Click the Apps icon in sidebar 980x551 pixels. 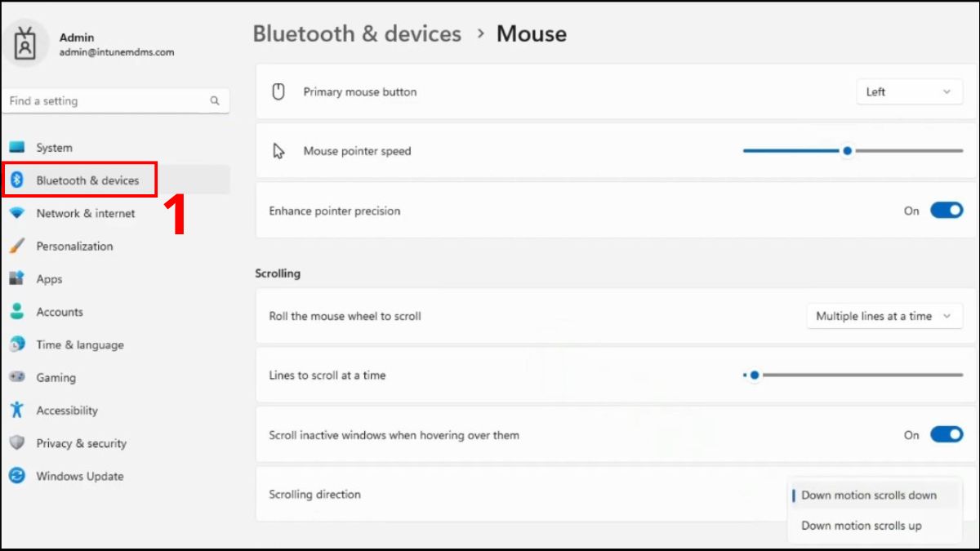[x=17, y=279]
